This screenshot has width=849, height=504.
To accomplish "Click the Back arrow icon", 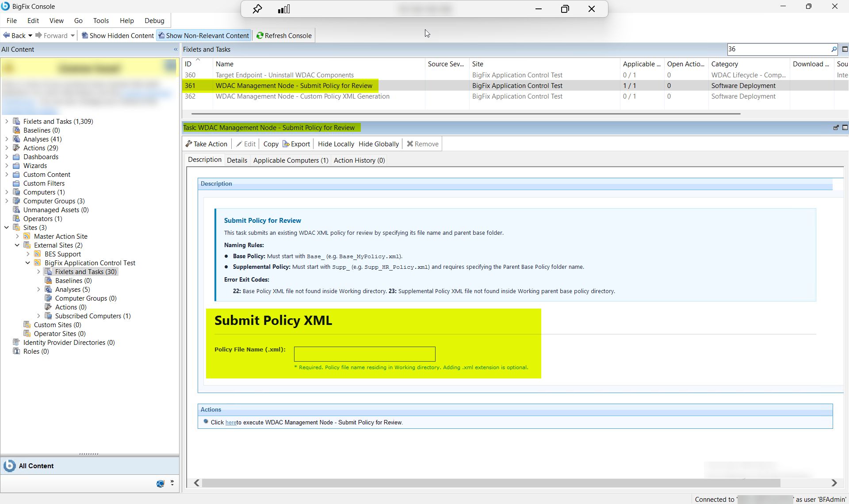I will click(x=6, y=35).
